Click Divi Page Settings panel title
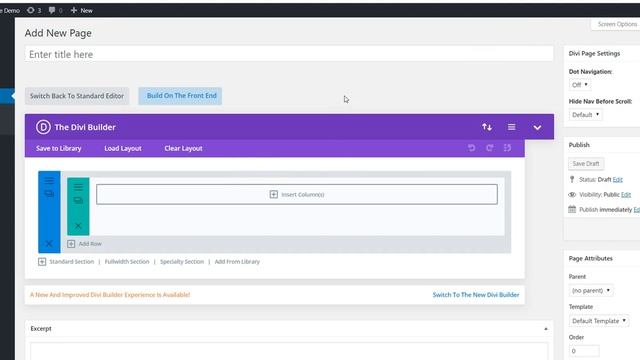The image size is (640, 360). click(594, 53)
